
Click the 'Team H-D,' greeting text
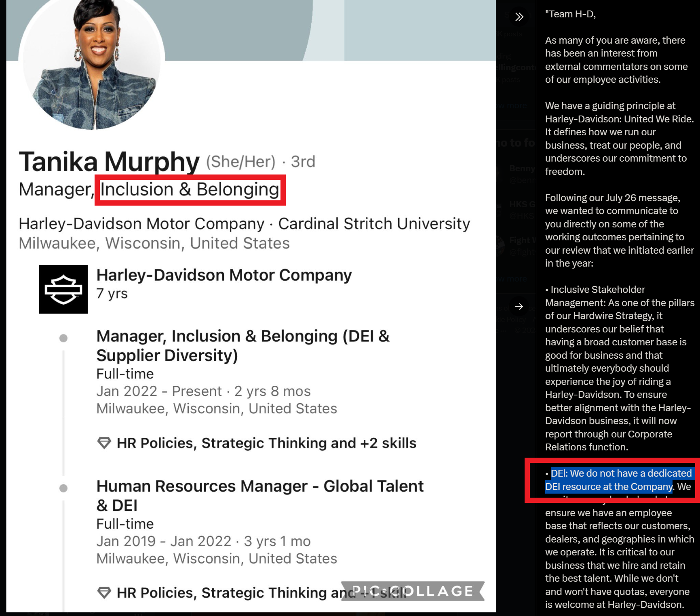point(570,14)
